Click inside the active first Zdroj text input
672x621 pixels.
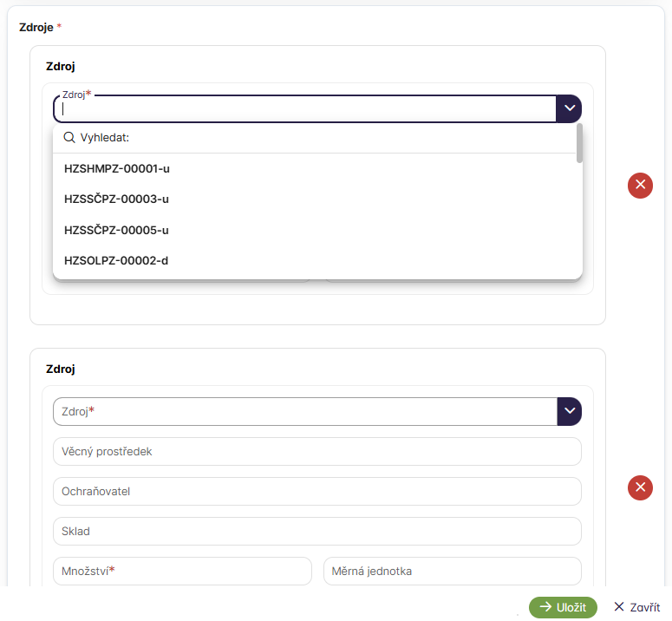303,110
